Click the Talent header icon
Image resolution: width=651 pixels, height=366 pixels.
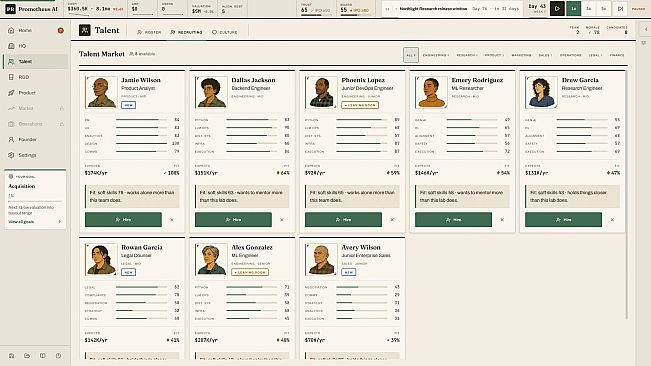tap(85, 30)
